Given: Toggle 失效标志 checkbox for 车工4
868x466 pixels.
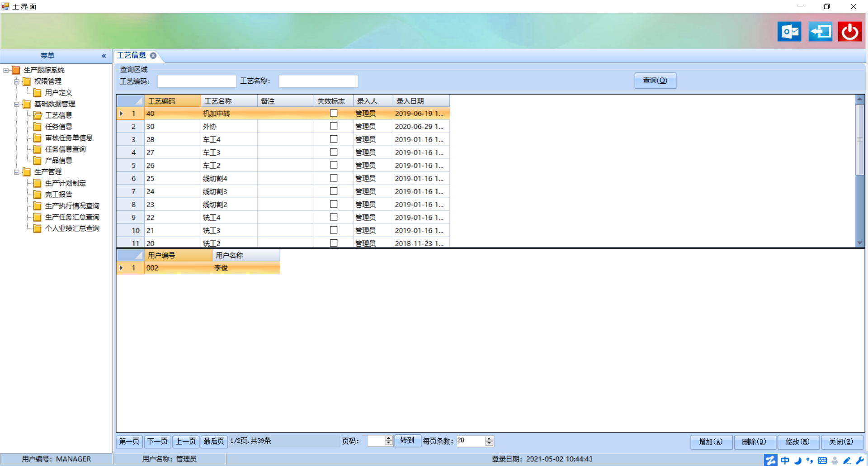Looking at the screenshot, I should click(334, 139).
